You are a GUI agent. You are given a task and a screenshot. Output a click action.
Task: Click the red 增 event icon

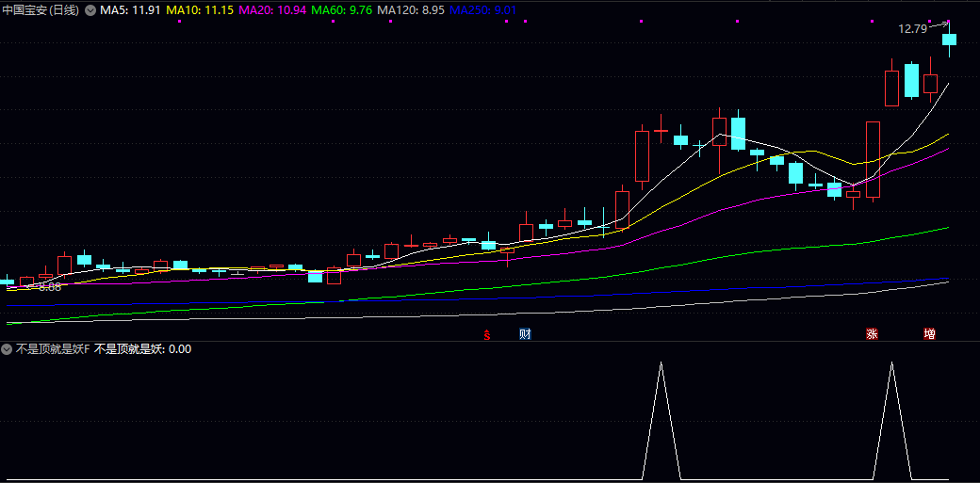[929, 334]
